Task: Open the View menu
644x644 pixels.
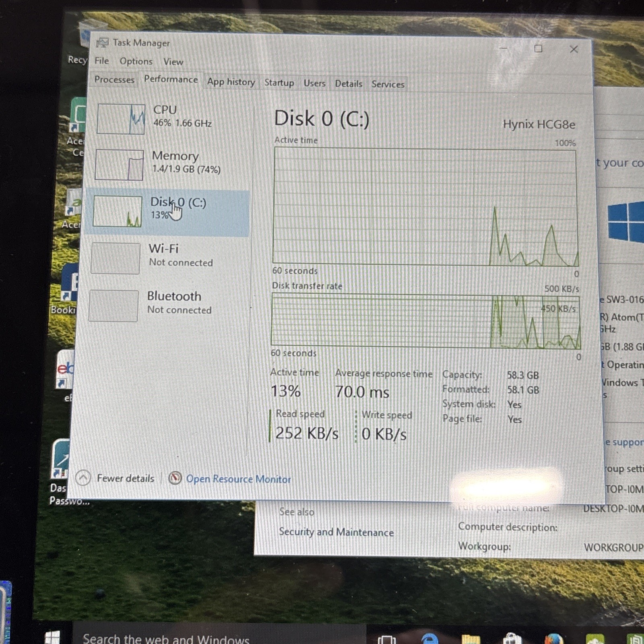Action: coord(173,62)
